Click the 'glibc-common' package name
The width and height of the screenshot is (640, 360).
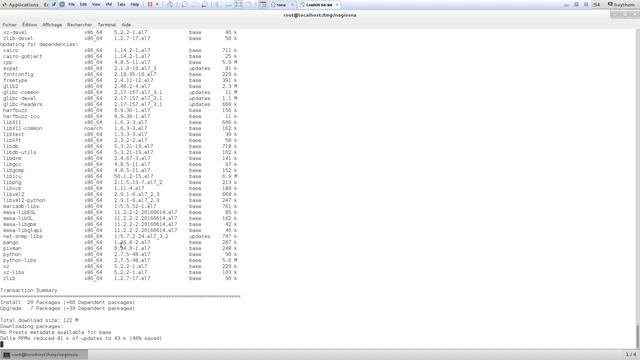(21, 92)
